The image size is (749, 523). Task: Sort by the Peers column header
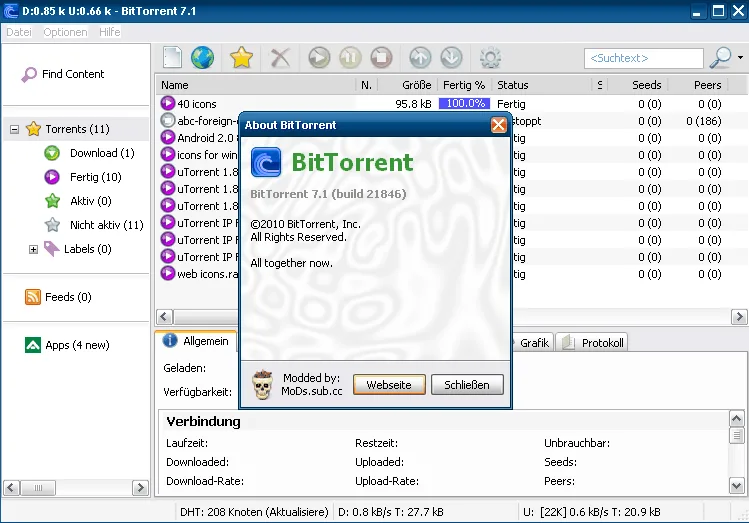click(x=698, y=85)
